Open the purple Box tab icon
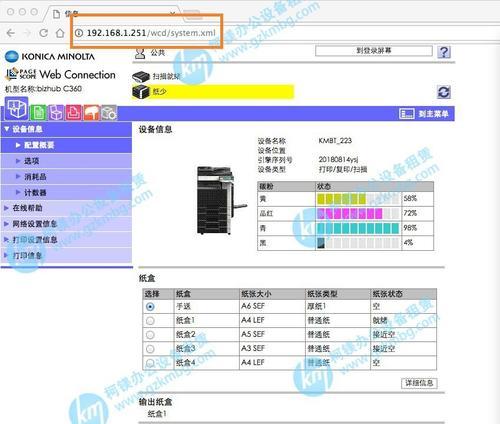The image size is (500, 424). 56,113
